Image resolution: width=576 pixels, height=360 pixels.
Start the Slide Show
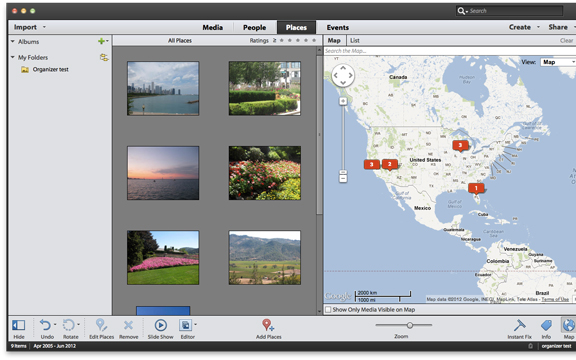click(161, 325)
